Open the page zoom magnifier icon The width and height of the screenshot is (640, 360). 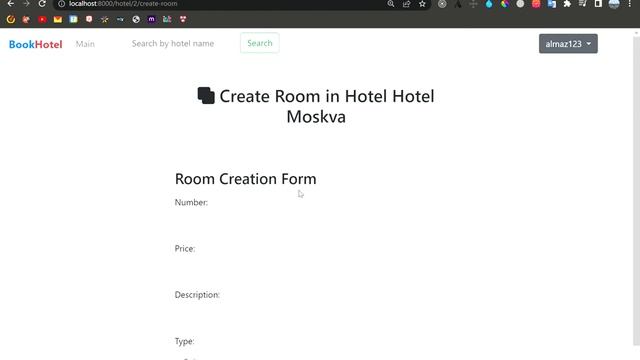pos(391,4)
